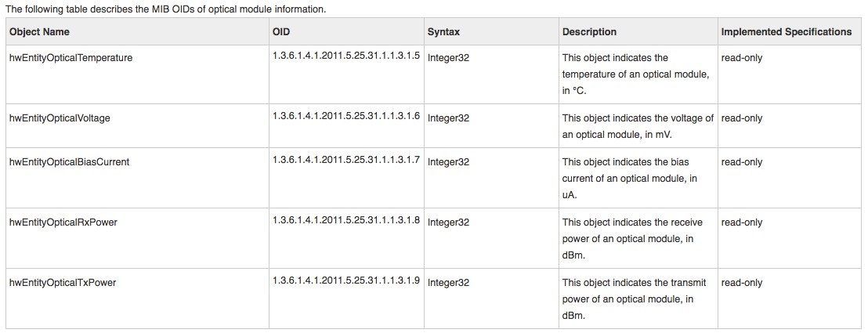Click the OID ending in 3.1.9
The height and width of the screenshot is (333, 868).
[x=346, y=281]
